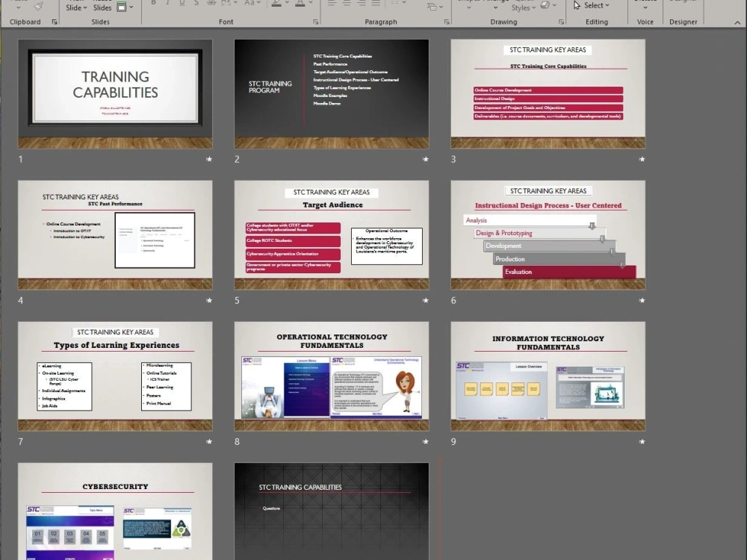Click the transition star under slide 9
Viewport: 747px width, 560px height.
642,441
